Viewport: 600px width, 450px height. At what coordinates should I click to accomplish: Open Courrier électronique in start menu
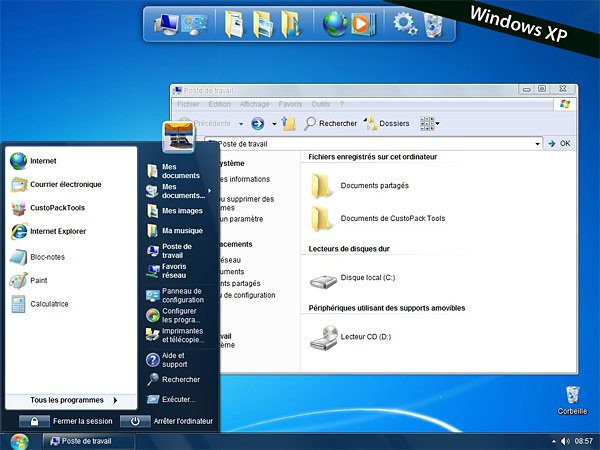[x=71, y=184]
